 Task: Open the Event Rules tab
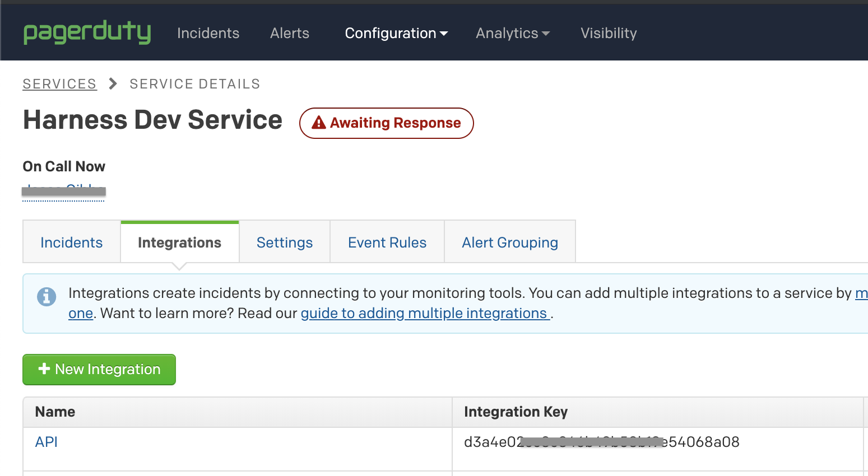[387, 242]
